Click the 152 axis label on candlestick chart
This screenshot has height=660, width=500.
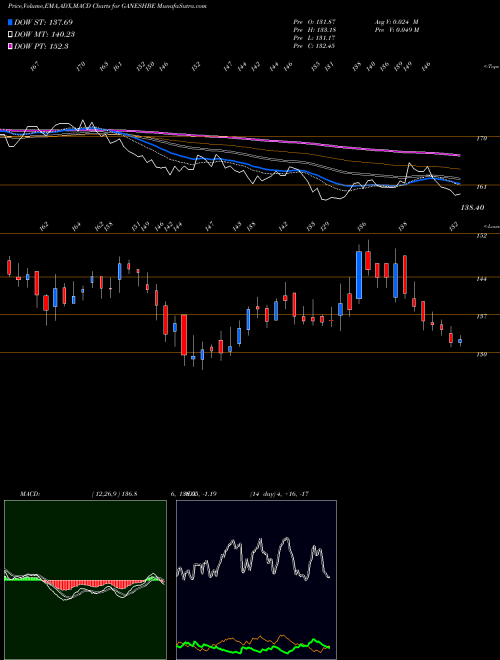482,236
